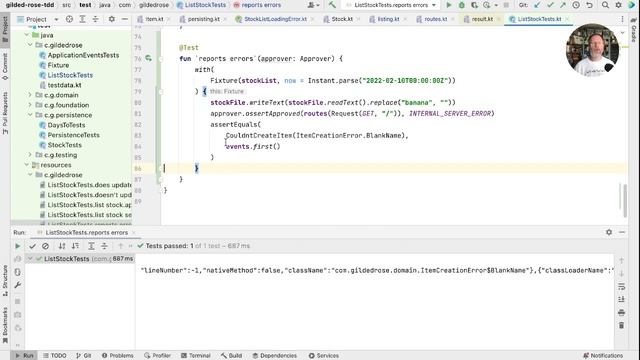
Task: Select testdata.kt in project tree
Action: click(x=64, y=85)
